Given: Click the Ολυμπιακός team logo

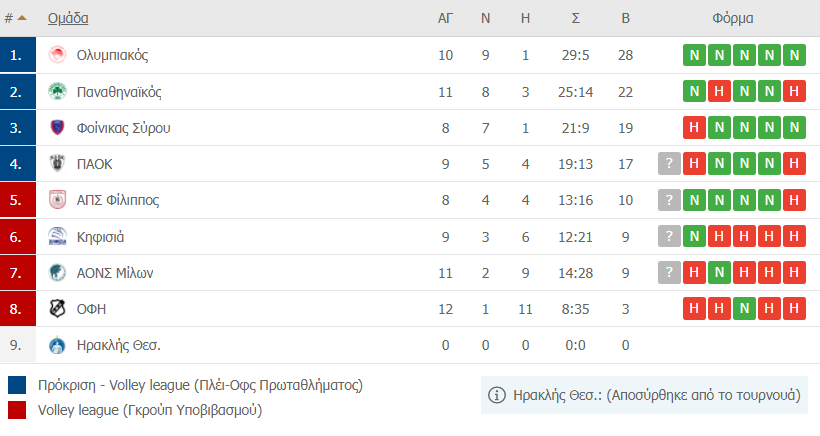Looking at the screenshot, I should [57, 55].
